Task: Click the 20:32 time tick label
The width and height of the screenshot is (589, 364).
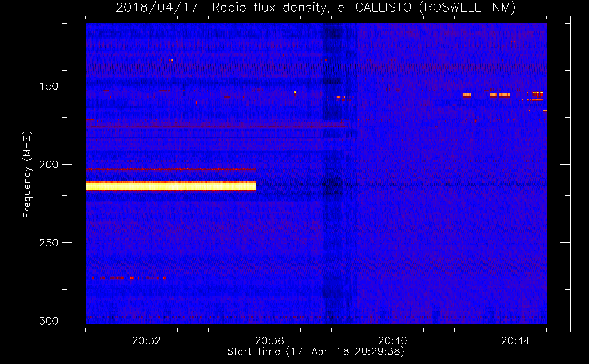Action: click(x=146, y=341)
